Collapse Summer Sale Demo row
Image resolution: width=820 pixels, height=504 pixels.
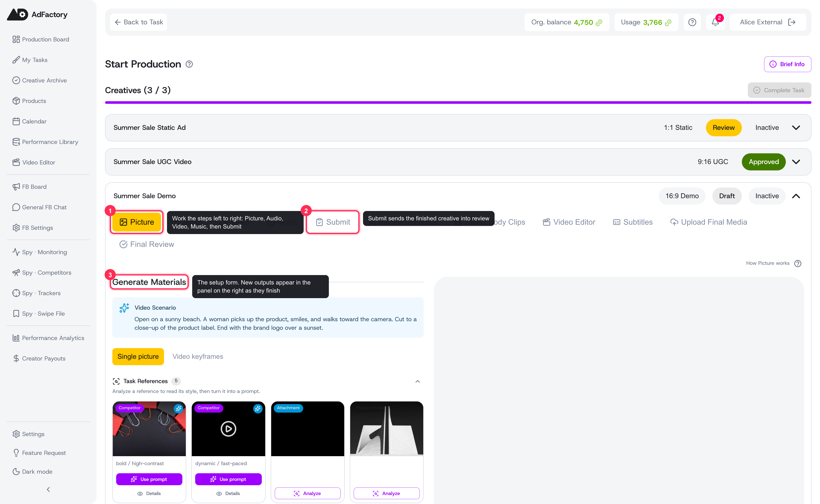(x=796, y=196)
